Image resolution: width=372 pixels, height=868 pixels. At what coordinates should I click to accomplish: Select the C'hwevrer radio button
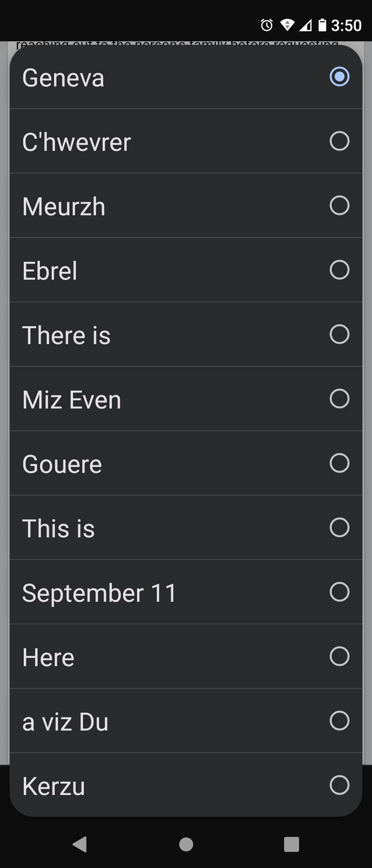339,141
